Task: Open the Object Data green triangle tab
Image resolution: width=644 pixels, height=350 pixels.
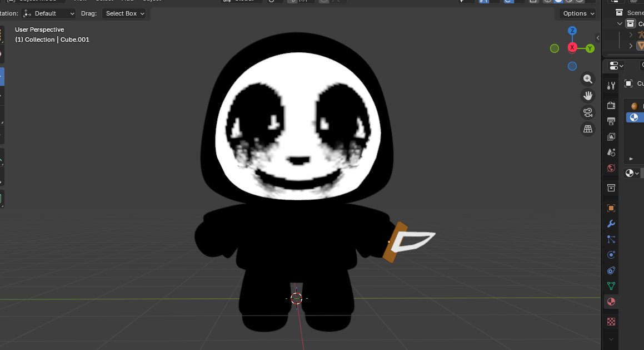Action: click(611, 286)
